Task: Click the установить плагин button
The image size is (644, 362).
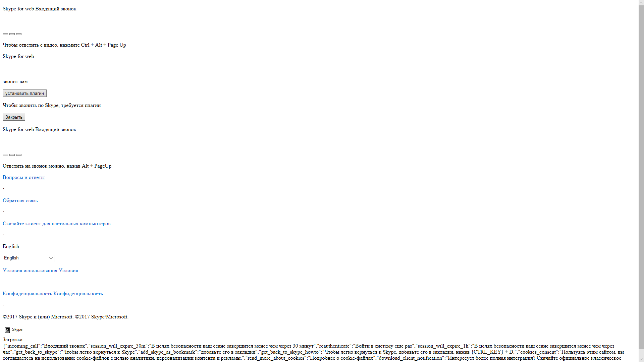Action: (24, 93)
